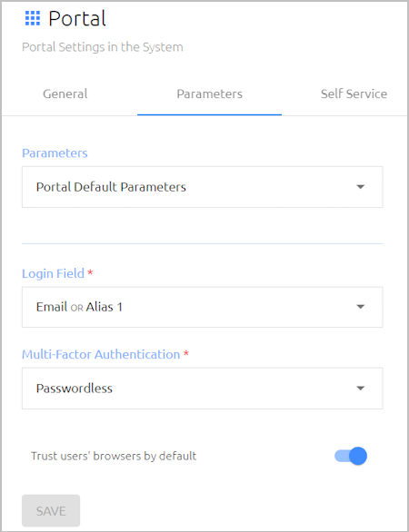This screenshot has height=532, width=409.
Task: Click the 'Portal Settings in the System' subtitle
Action: 102,47
